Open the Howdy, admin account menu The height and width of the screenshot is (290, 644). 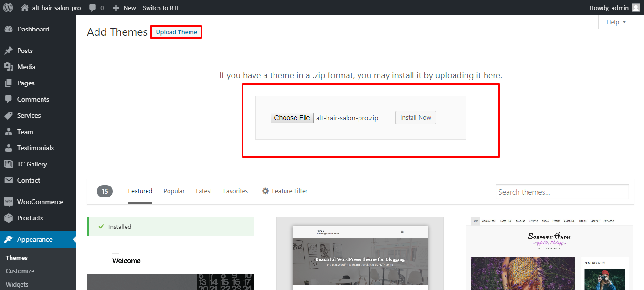pos(615,8)
